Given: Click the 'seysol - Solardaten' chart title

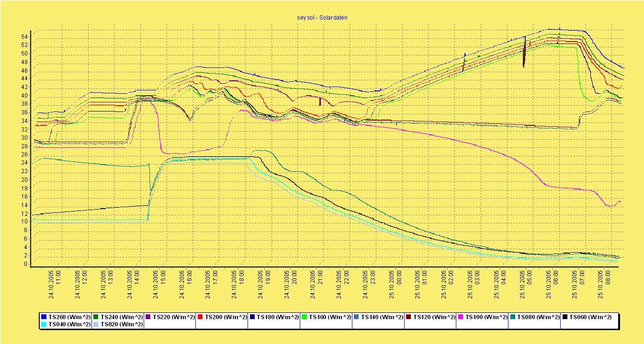Looking at the screenshot, I should (322, 18).
